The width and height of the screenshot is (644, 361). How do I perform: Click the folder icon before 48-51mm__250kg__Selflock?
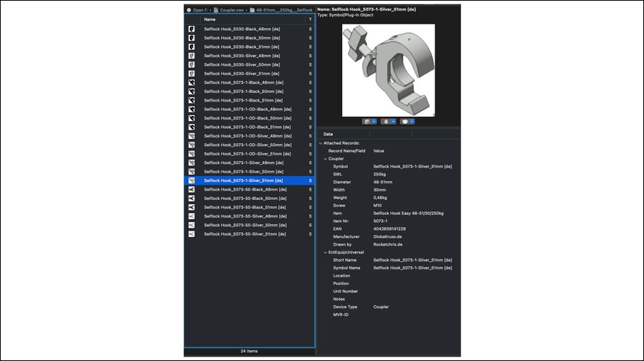(252, 10)
